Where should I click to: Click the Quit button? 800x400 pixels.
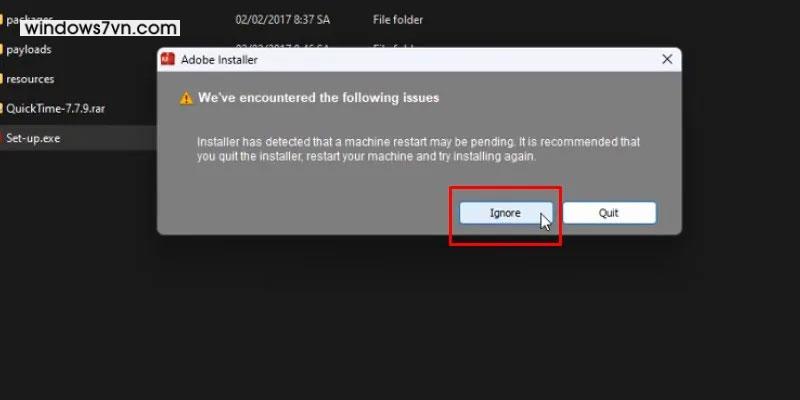(x=609, y=213)
